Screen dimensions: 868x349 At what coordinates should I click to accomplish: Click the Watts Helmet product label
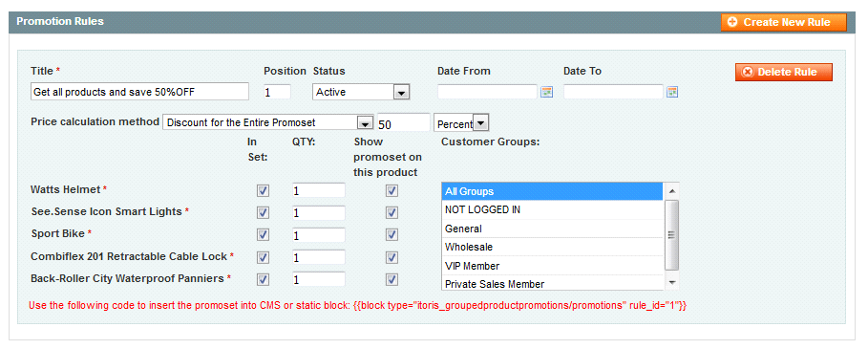coord(66,189)
